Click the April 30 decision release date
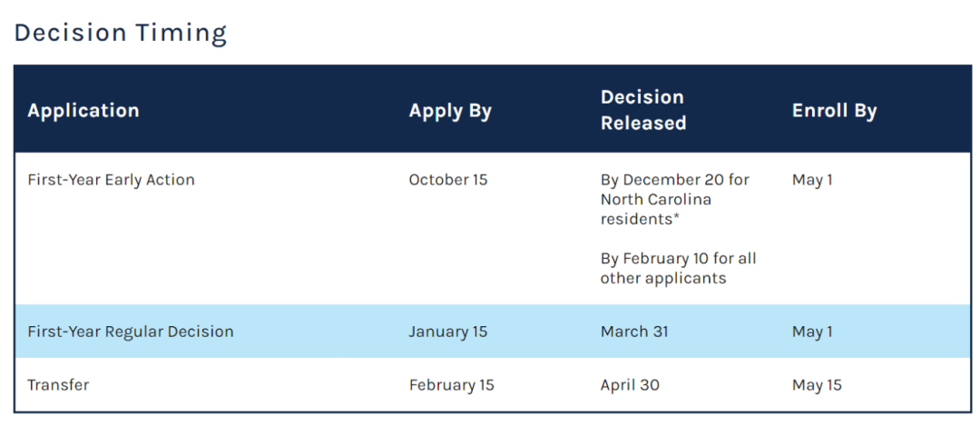 pos(630,385)
